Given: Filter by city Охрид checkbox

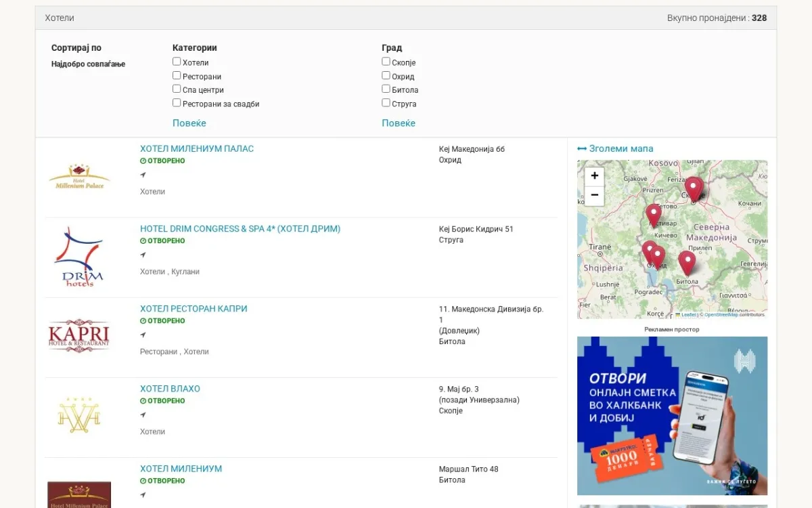Looking at the screenshot, I should click(386, 76).
